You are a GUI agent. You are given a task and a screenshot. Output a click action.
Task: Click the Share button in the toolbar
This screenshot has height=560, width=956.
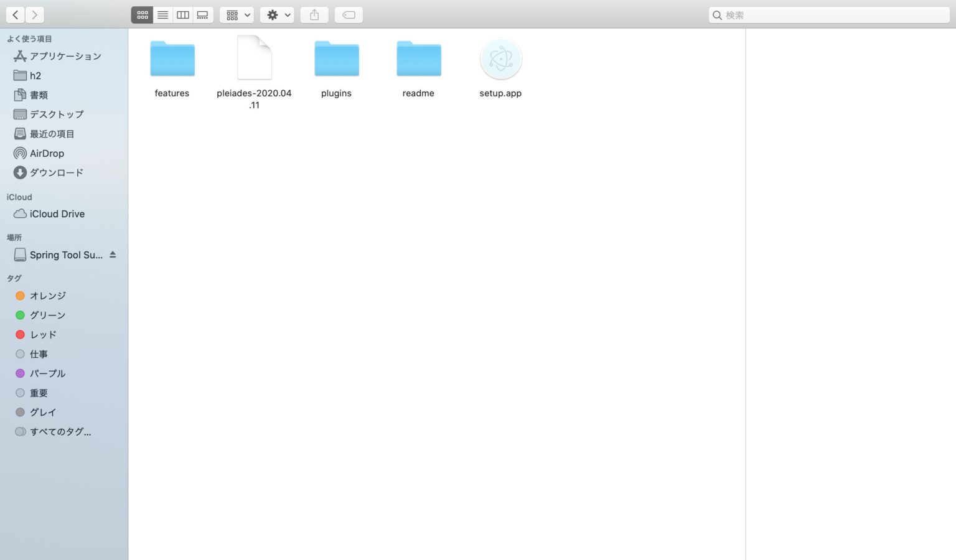pos(314,14)
